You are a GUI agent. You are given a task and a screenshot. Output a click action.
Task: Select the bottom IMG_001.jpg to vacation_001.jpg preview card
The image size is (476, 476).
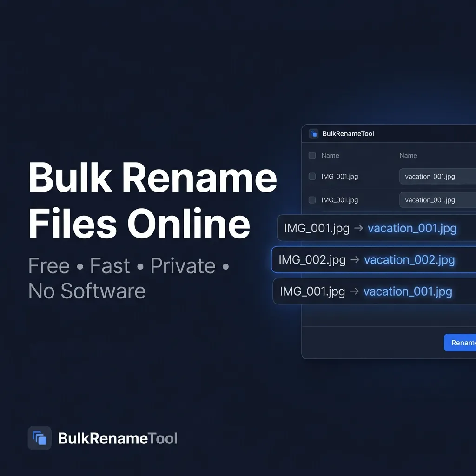(374, 291)
